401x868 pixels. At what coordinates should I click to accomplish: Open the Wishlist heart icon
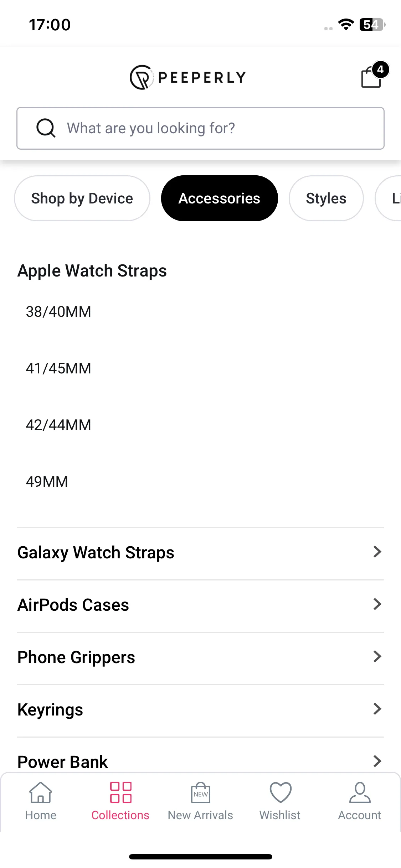coord(280,792)
